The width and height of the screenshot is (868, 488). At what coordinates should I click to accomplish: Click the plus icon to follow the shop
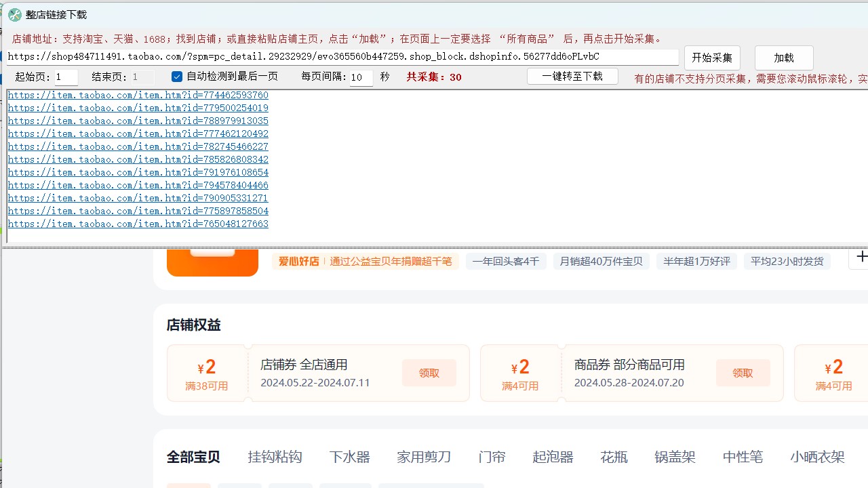coord(861,257)
